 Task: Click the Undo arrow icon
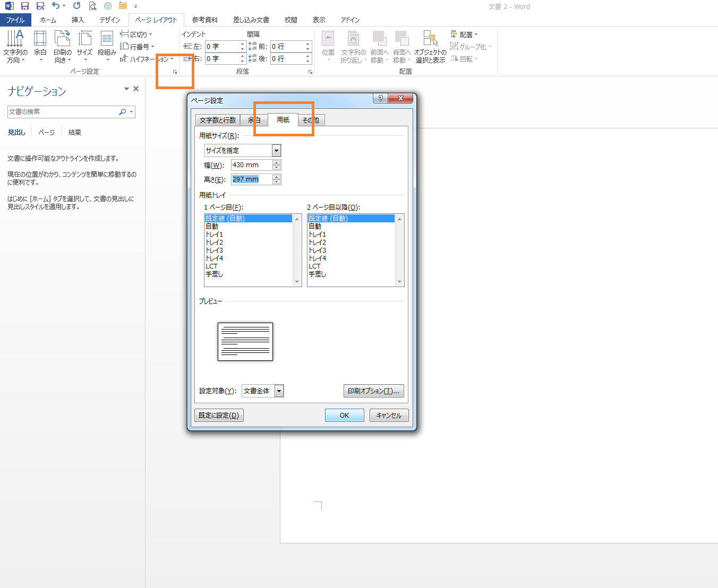55,6
